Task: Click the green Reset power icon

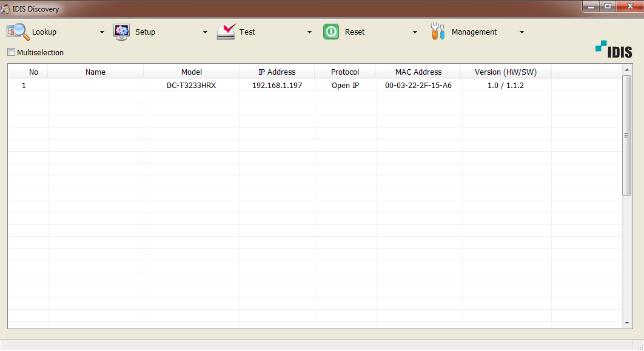Action: point(331,32)
